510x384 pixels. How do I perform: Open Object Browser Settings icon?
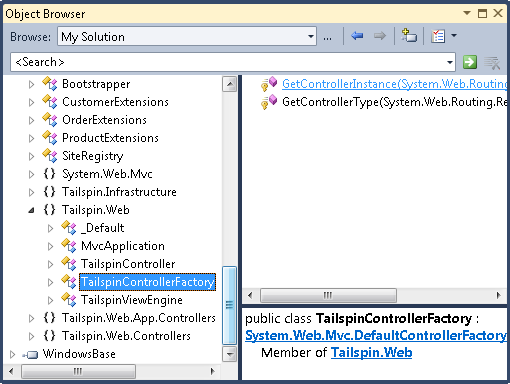pos(438,36)
